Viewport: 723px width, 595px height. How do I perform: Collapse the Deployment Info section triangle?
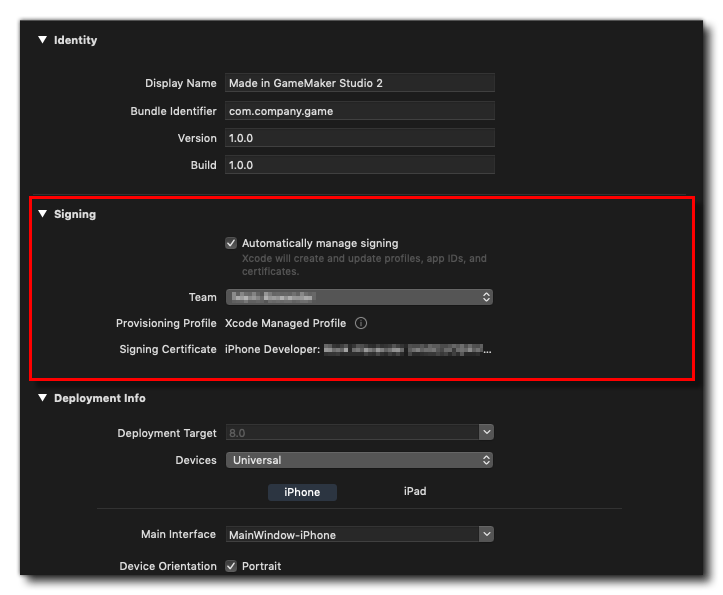click(42, 398)
